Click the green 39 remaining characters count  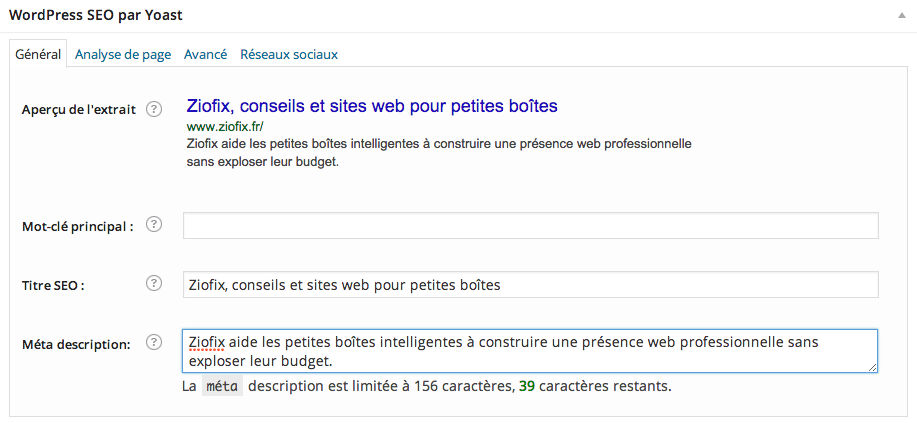pyautogui.click(x=526, y=387)
